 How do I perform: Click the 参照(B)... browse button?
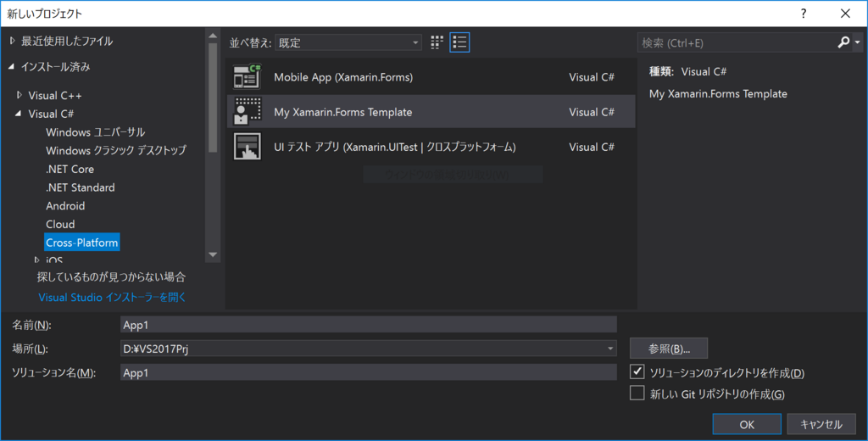[669, 349]
